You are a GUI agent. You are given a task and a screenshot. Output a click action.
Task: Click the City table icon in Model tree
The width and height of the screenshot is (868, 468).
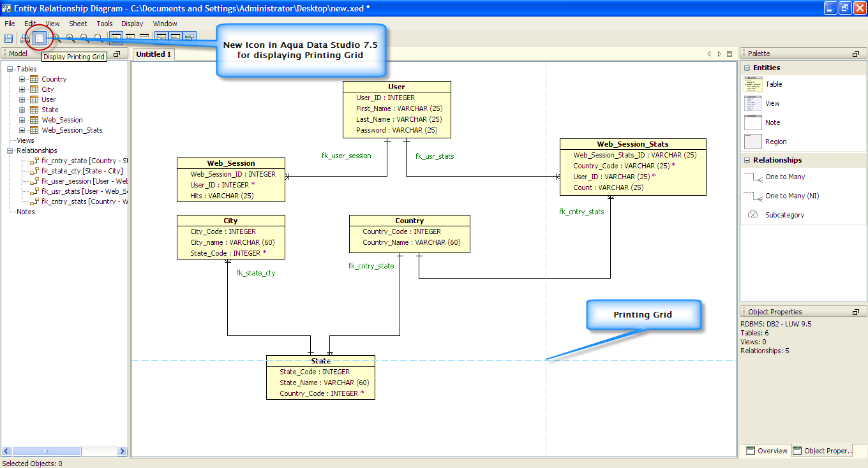[34, 89]
